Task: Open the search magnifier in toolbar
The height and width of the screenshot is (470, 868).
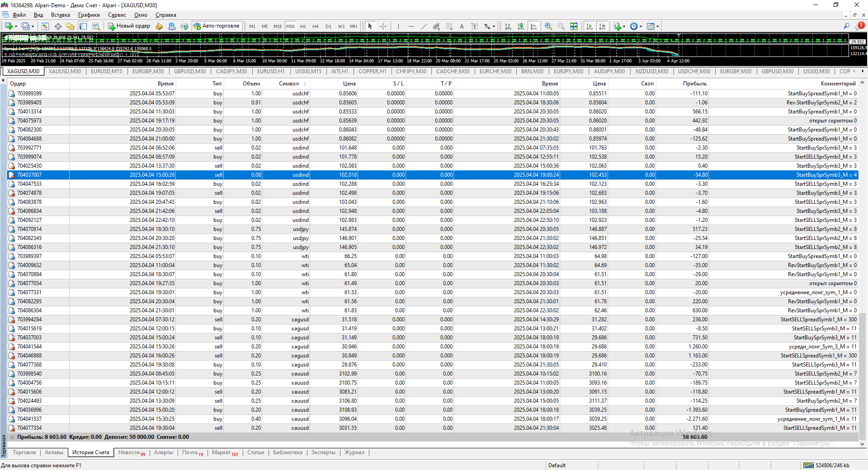Action: [x=846, y=26]
